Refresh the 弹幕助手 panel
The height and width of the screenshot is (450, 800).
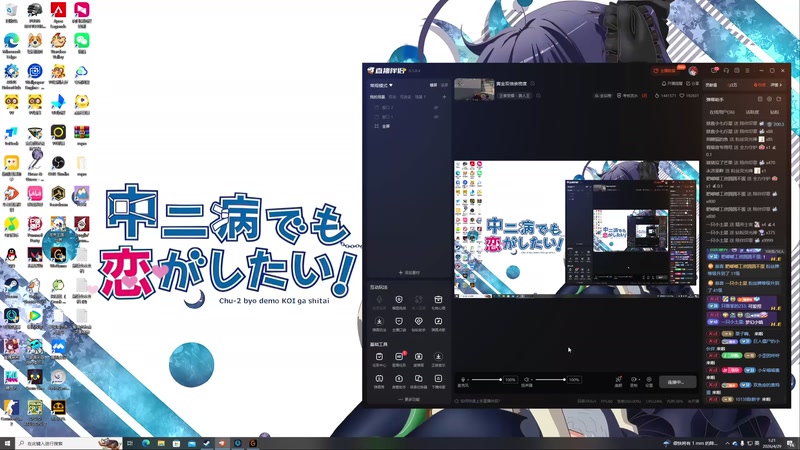779,99
